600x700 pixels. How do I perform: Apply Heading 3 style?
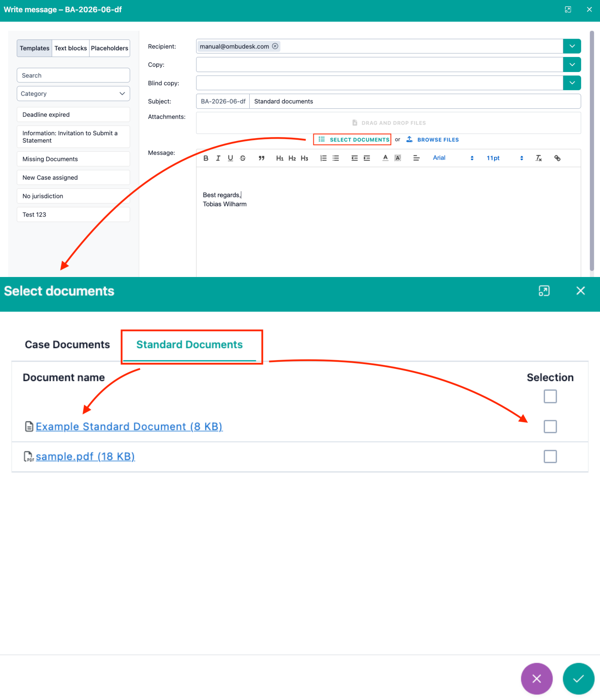pyautogui.click(x=304, y=158)
